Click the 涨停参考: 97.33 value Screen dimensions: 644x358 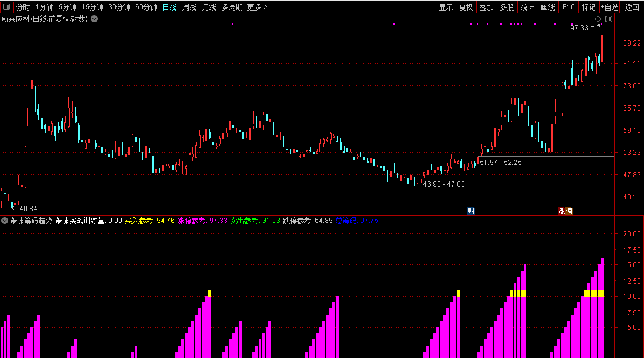coord(202,221)
